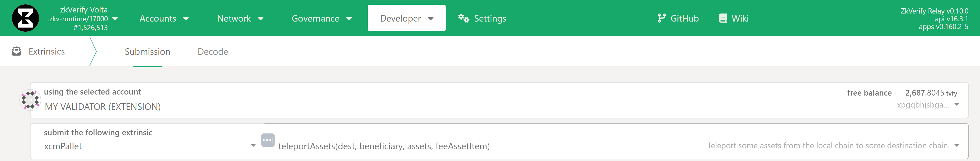
Task: Click the zkVerify logo icon
Action: 25,18
